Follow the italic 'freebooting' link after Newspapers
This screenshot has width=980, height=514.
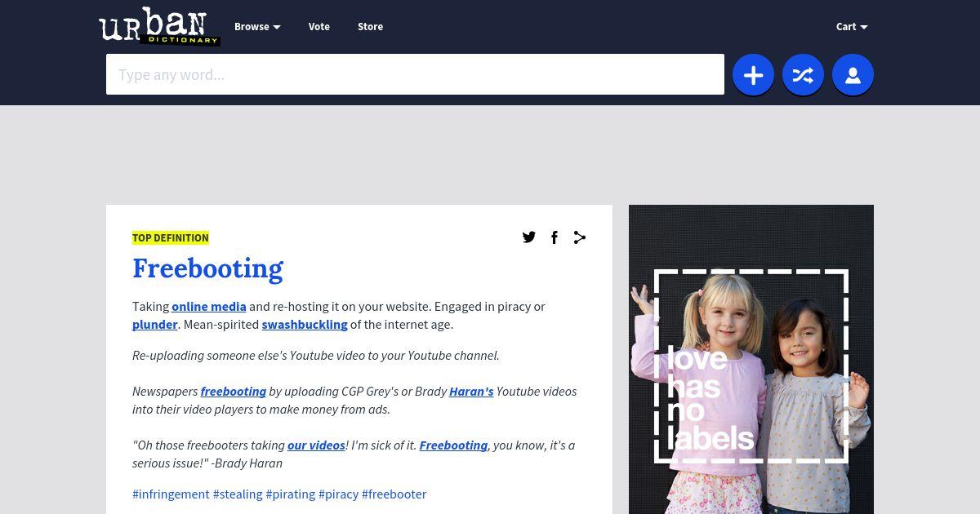[x=234, y=391]
